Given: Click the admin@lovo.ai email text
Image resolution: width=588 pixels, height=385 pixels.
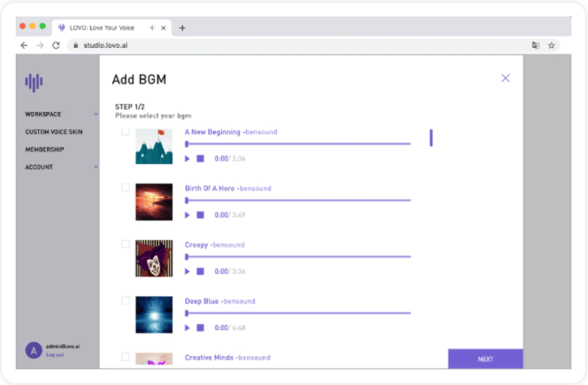Looking at the screenshot, I should click(x=63, y=347).
